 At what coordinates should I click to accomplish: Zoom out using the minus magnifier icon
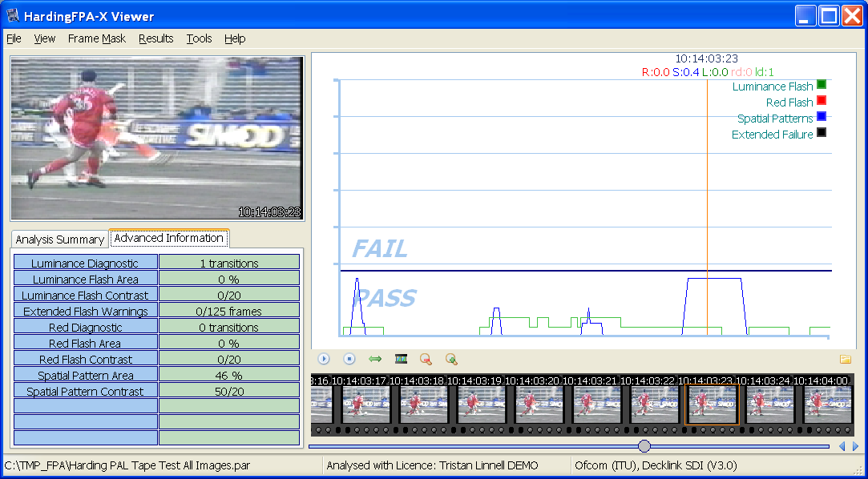(426, 359)
